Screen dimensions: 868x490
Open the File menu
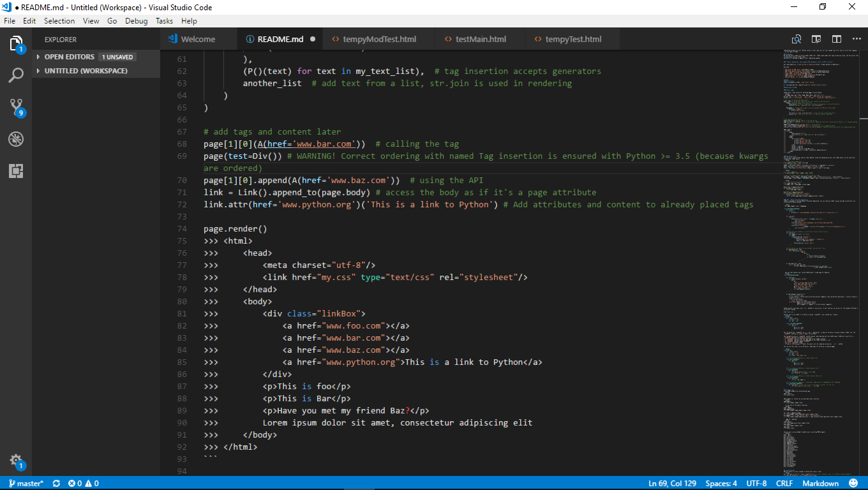(x=10, y=21)
